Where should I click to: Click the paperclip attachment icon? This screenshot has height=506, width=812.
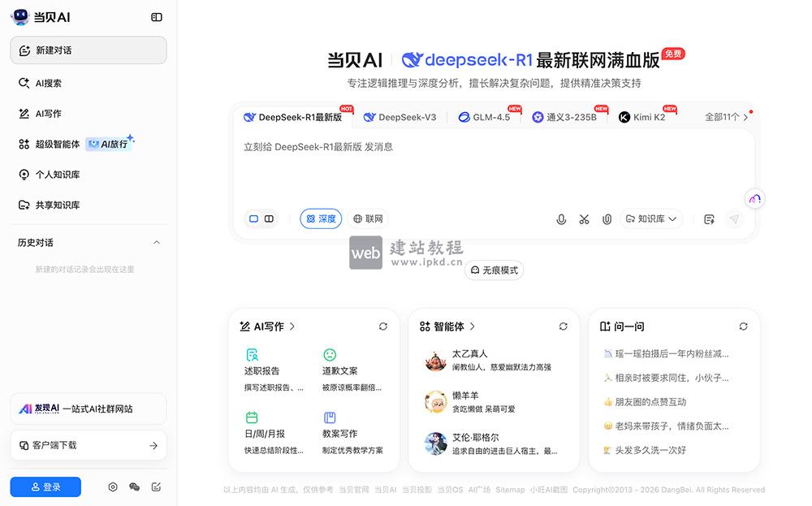coord(607,218)
